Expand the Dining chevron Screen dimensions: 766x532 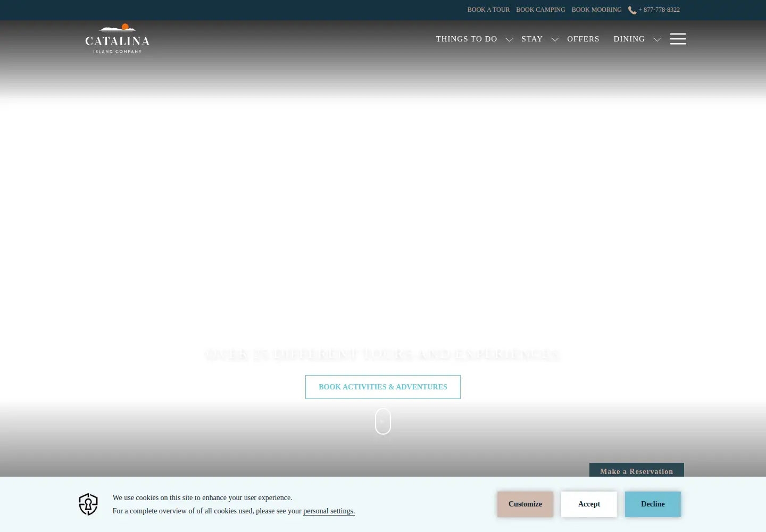[657, 39]
